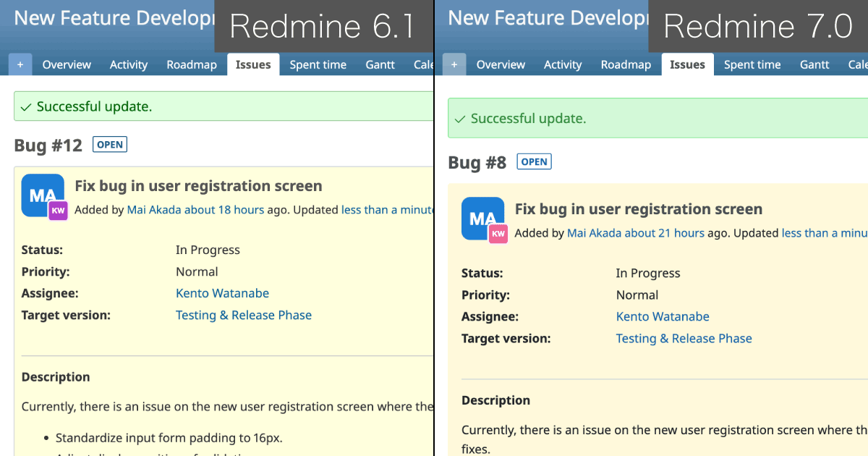Click MA avatar in the Bug #8 issue

pos(482,217)
